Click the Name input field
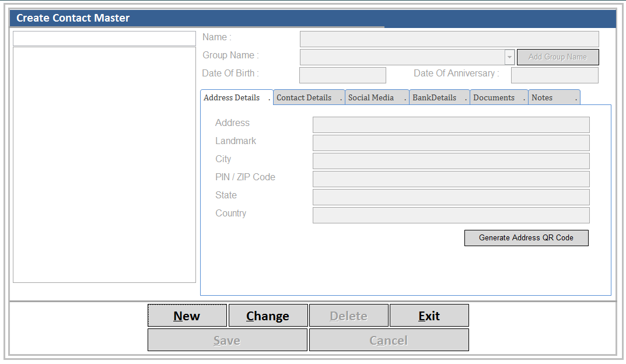 pos(449,39)
